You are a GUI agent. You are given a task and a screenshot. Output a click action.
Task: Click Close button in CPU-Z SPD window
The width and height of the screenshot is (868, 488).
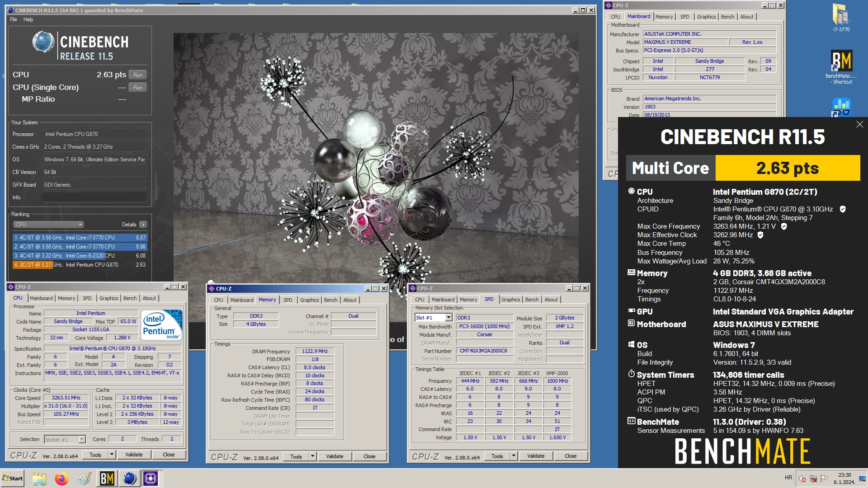tap(571, 456)
